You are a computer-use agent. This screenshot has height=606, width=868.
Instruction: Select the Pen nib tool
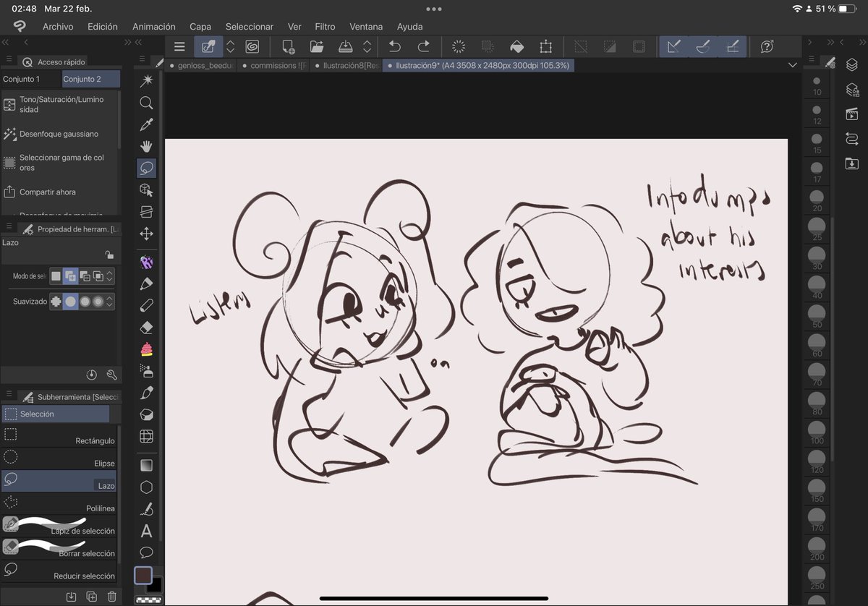pyautogui.click(x=147, y=283)
